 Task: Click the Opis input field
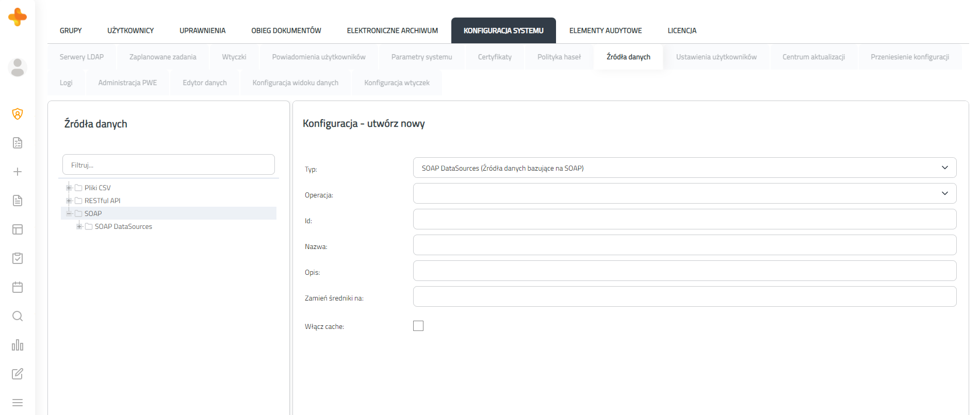click(x=684, y=271)
